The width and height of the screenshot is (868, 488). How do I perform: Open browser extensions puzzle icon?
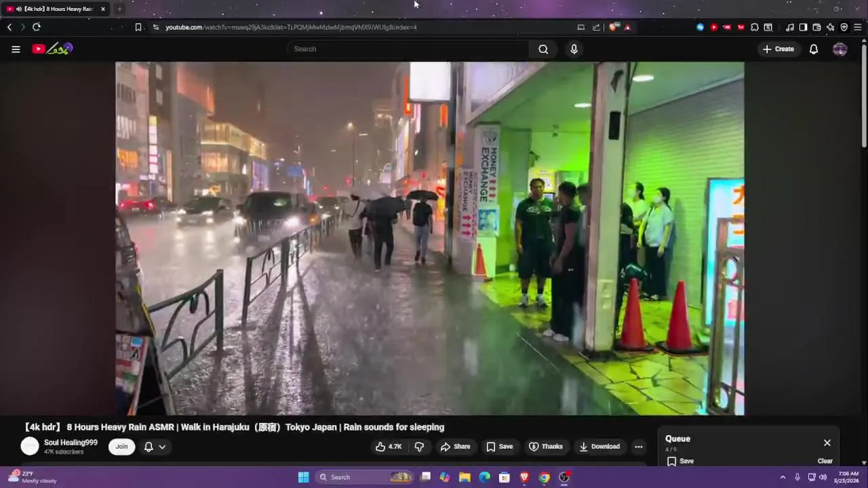click(x=754, y=27)
